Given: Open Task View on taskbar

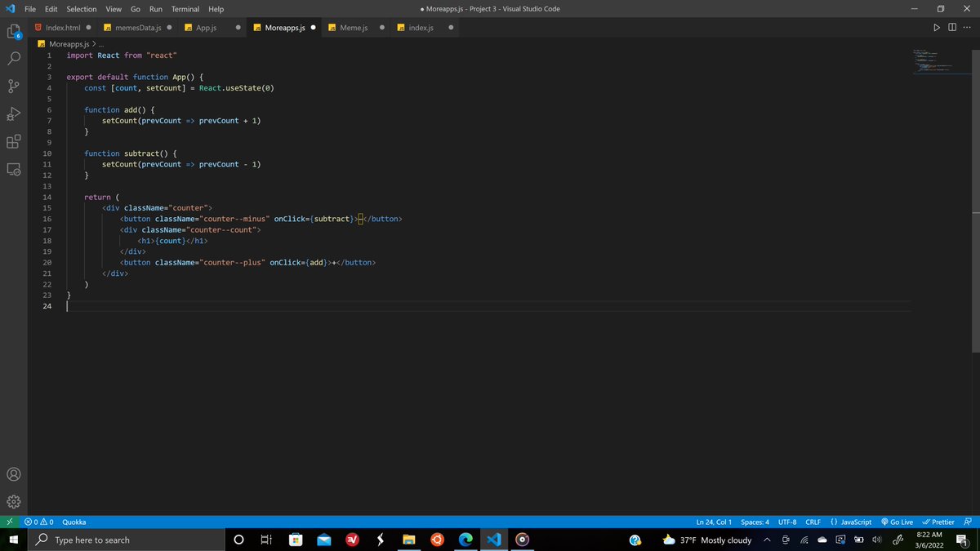Looking at the screenshot, I should (x=266, y=540).
